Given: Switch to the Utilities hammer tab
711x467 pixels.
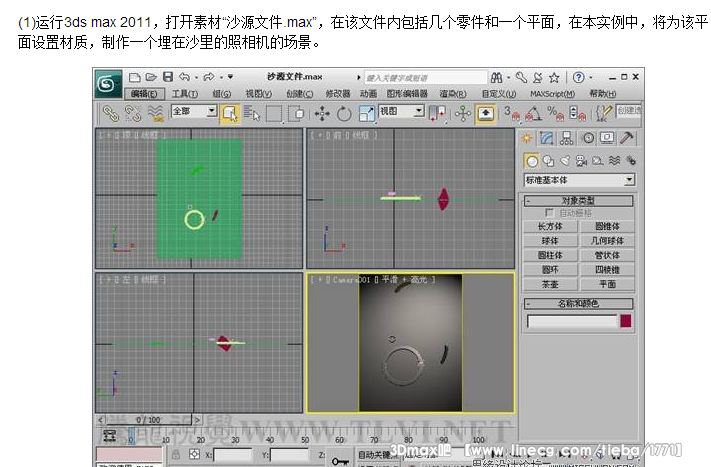Looking at the screenshot, I should point(628,138).
